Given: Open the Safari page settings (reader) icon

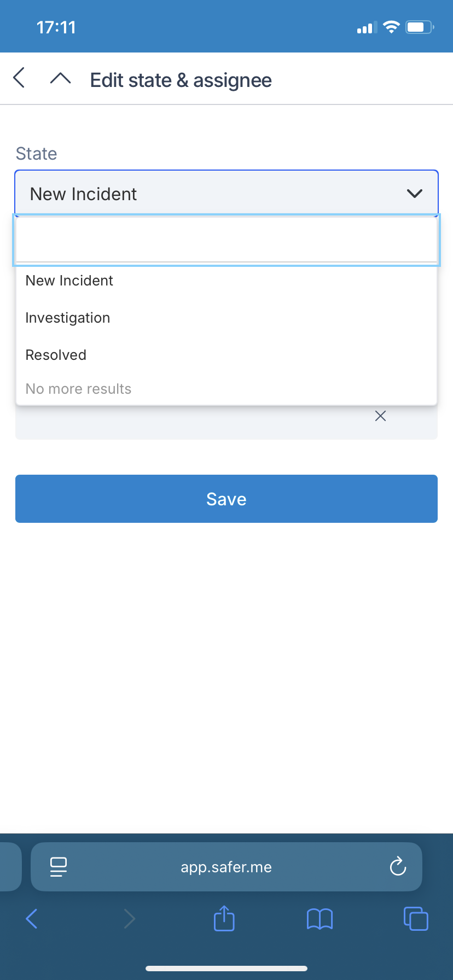Looking at the screenshot, I should (59, 867).
